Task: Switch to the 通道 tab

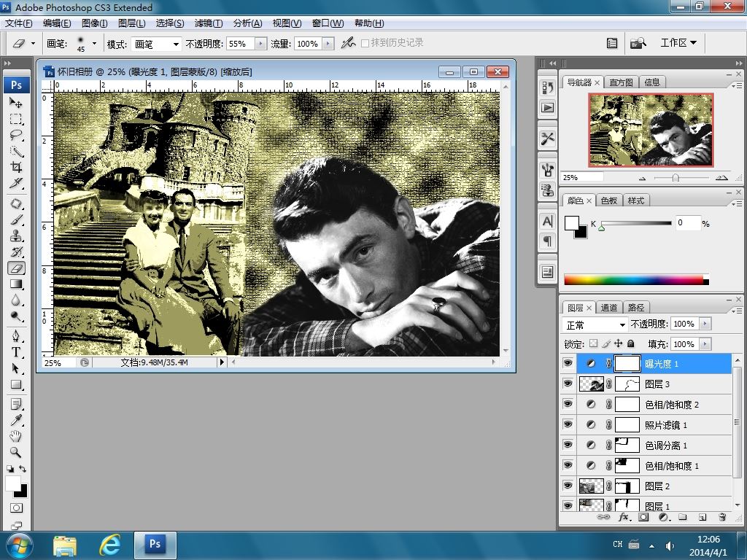Action: (x=608, y=308)
